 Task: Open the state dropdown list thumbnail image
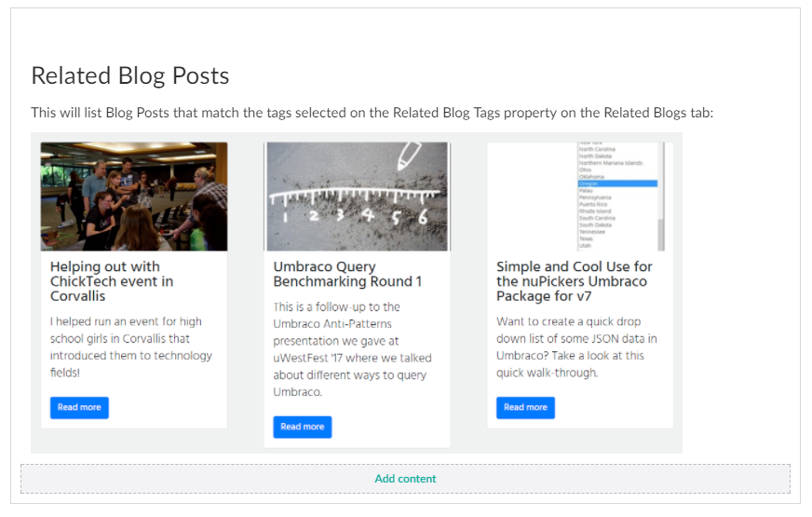[580, 197]
